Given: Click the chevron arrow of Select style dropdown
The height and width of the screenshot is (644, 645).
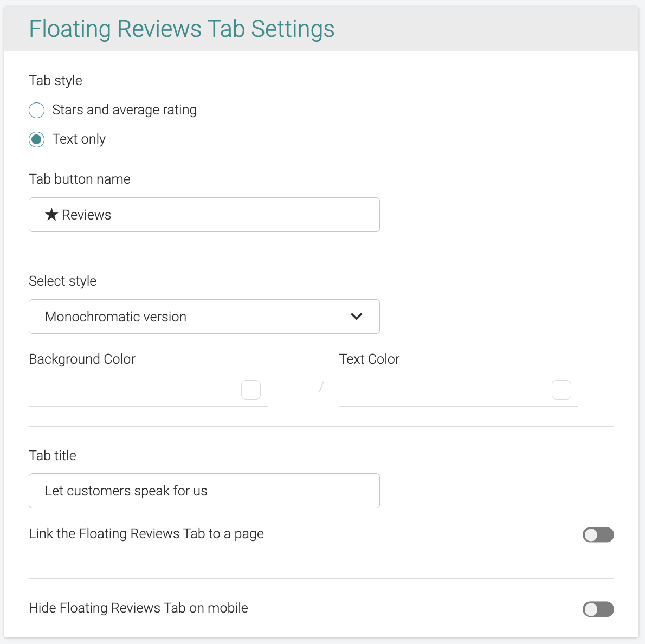Looking at the screenshot, I should point(356,317).
